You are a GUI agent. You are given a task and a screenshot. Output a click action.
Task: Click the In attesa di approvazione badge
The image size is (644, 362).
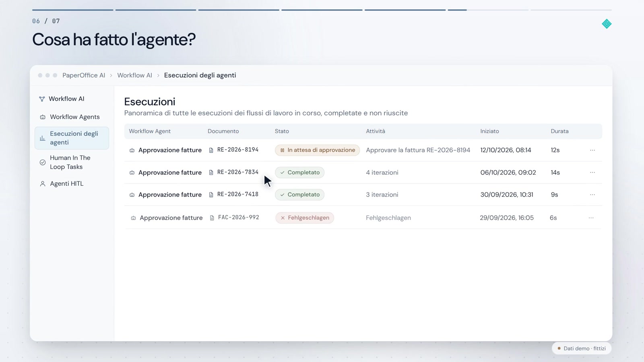317,150
